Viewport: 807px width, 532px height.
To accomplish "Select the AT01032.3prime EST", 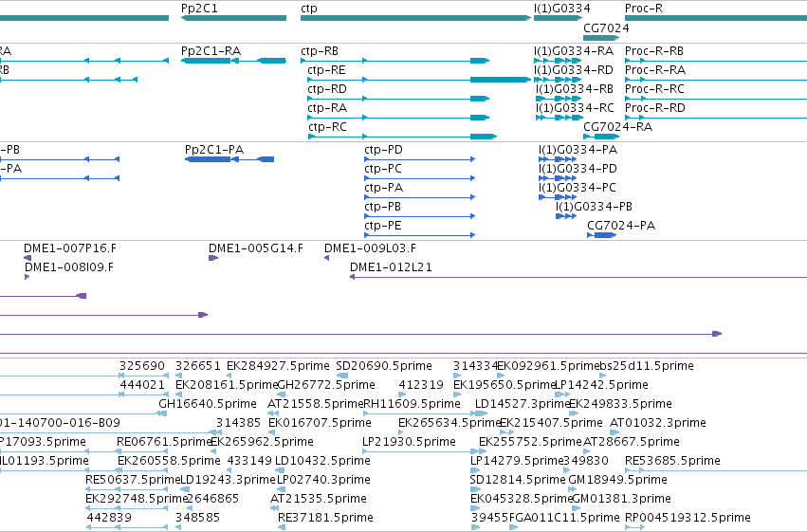I will click(x=614, y=432).
